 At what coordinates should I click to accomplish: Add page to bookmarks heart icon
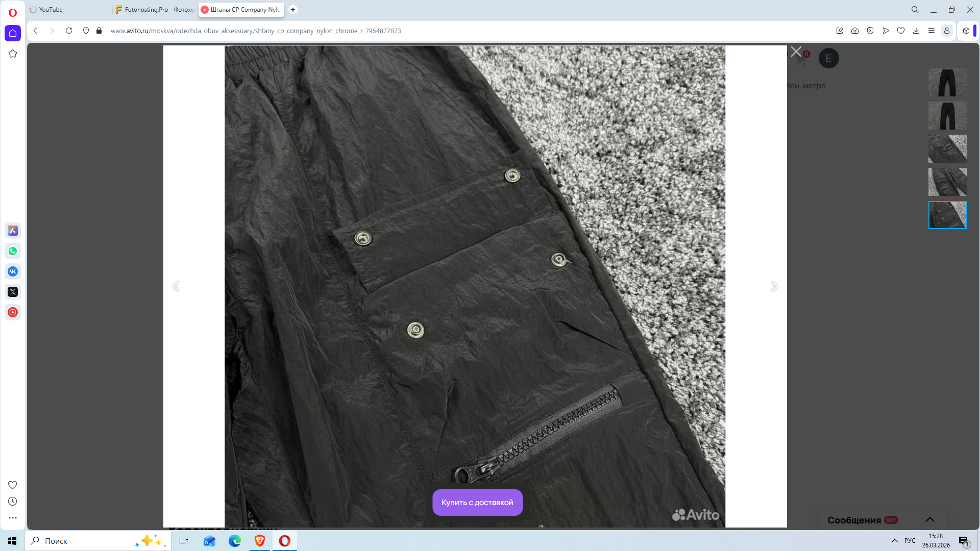pos(901,31)
